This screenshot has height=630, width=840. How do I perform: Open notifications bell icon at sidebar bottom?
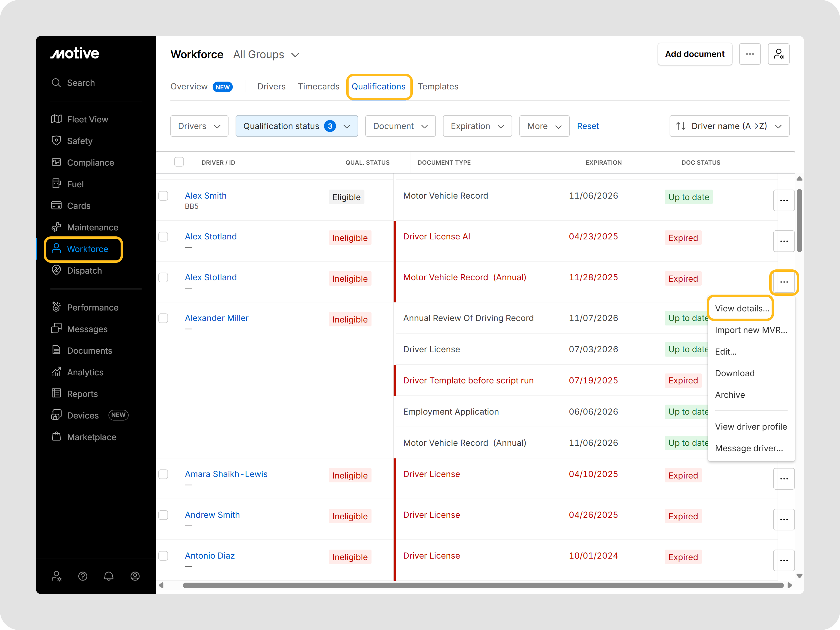tap(109, 576)
